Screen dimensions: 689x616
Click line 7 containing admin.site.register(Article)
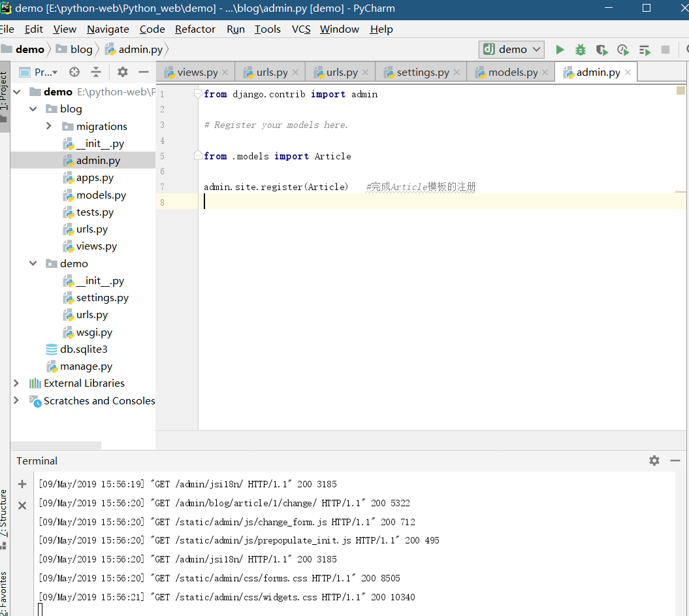pos(276,187)
